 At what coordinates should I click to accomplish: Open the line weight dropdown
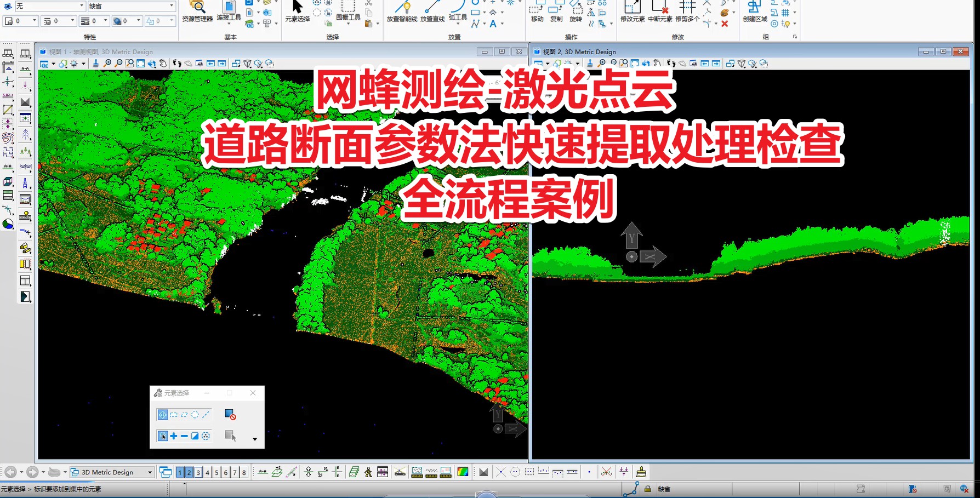click(94, 21)
